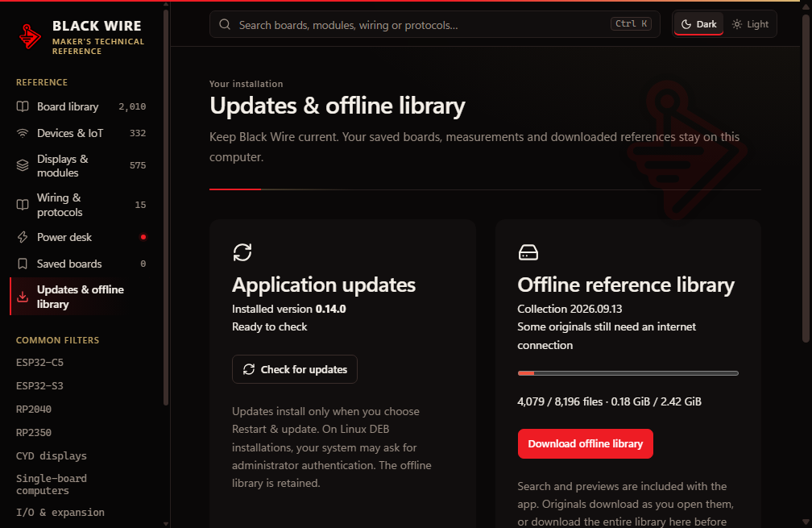Filter by I/O & expansion
Screen dimensions: 812x528
coord(60,512)
